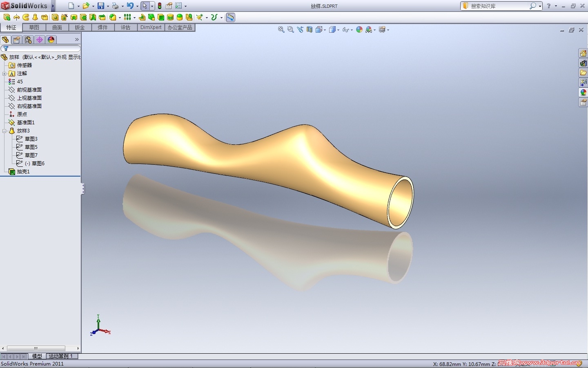Switch to the 评估 tab
This screenshot has height=368, width=588.
pos(125,27)
